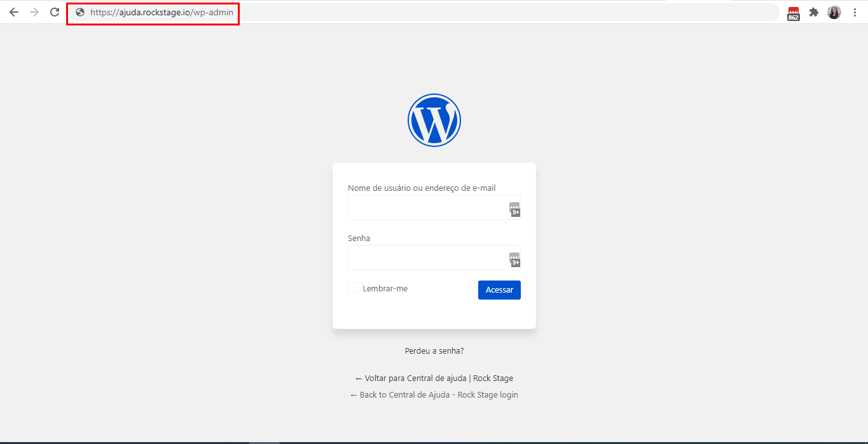Click the Lembrar-me label text
The height and width of the screenshot is (444, 868).
coord(385,288)
